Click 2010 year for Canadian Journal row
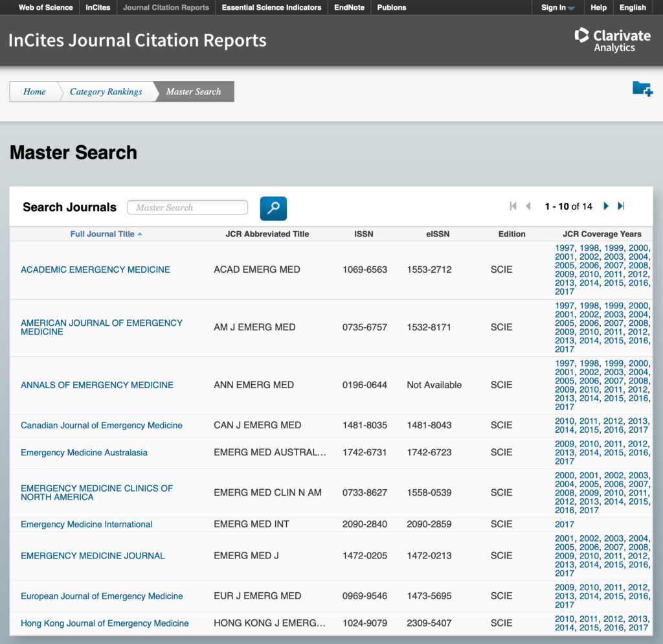Viewport: 663px width, 644px height. (x=565, y=421)
